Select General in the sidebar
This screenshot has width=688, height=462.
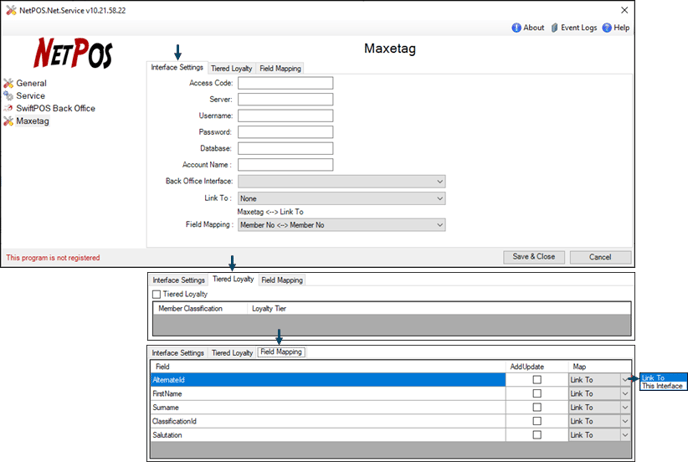(x=31, y=83)
